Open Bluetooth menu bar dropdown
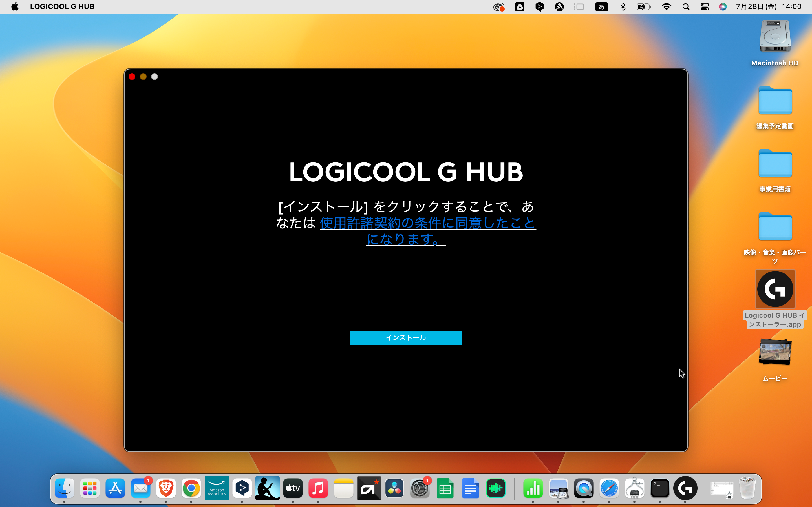 pyautogui.click(x=623, y=7)
